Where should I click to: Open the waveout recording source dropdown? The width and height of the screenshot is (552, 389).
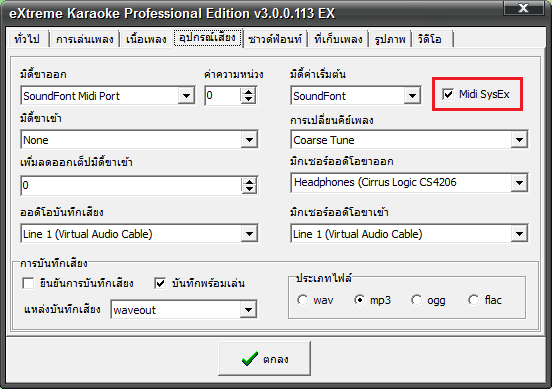click(x=248, y=309)
